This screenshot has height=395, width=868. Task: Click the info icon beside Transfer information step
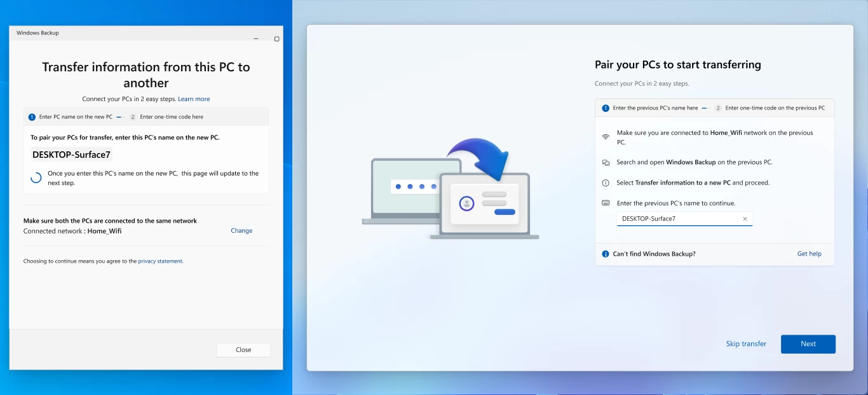(606, 183)
